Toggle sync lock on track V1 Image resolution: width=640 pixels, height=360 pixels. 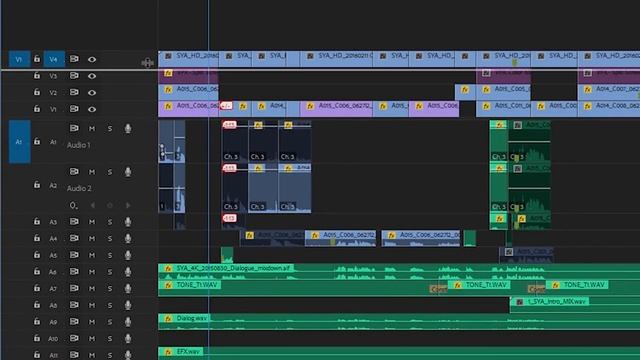(x=74, y=109)
